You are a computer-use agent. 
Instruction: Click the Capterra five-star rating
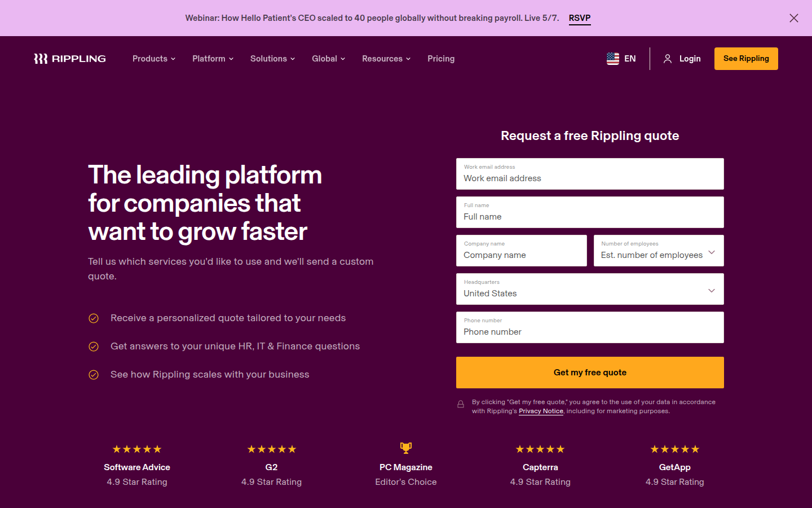tap(540, 449)
